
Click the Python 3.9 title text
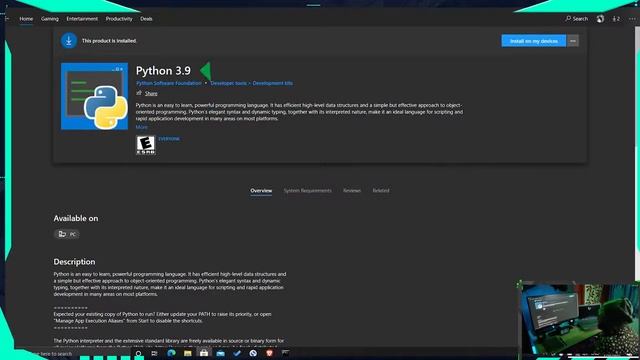(163, 71)
